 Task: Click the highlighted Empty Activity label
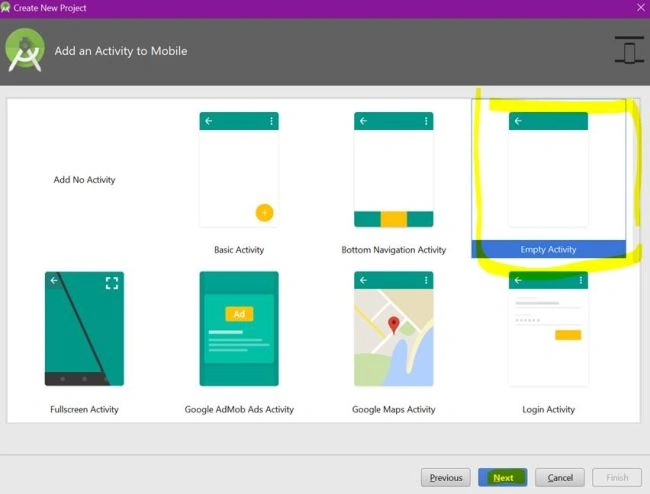point(548,249)
